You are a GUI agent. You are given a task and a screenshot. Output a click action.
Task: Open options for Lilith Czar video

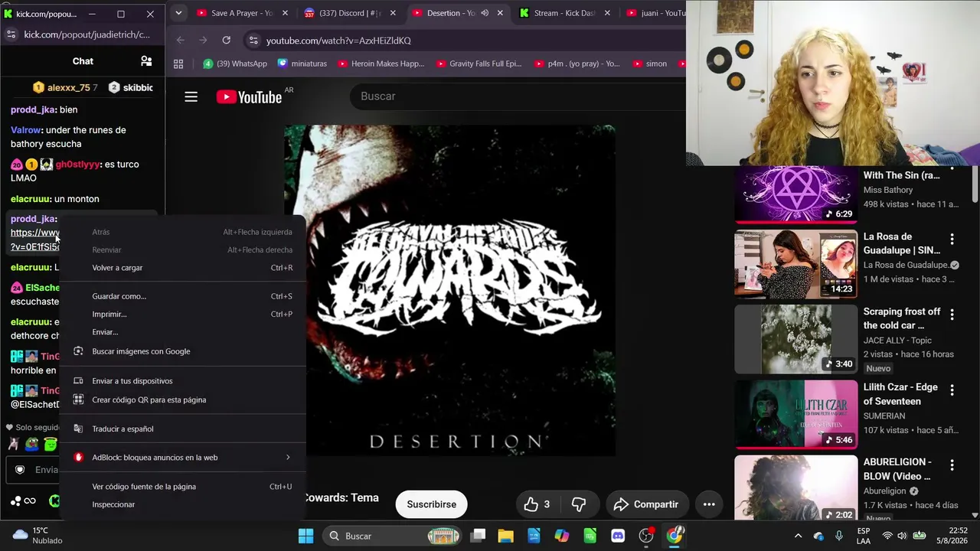pos(952,390)
